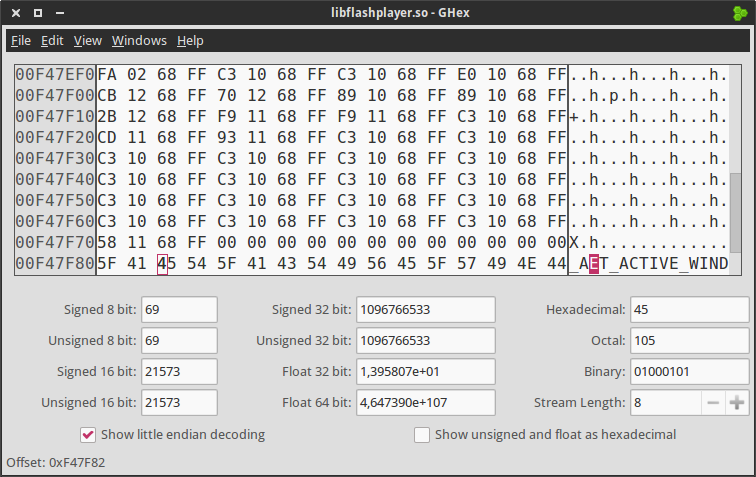Click the Unsigned 16 bit field
Image resolution: width=756 pixels, height=477 pixels.
[x=179, y=402]
